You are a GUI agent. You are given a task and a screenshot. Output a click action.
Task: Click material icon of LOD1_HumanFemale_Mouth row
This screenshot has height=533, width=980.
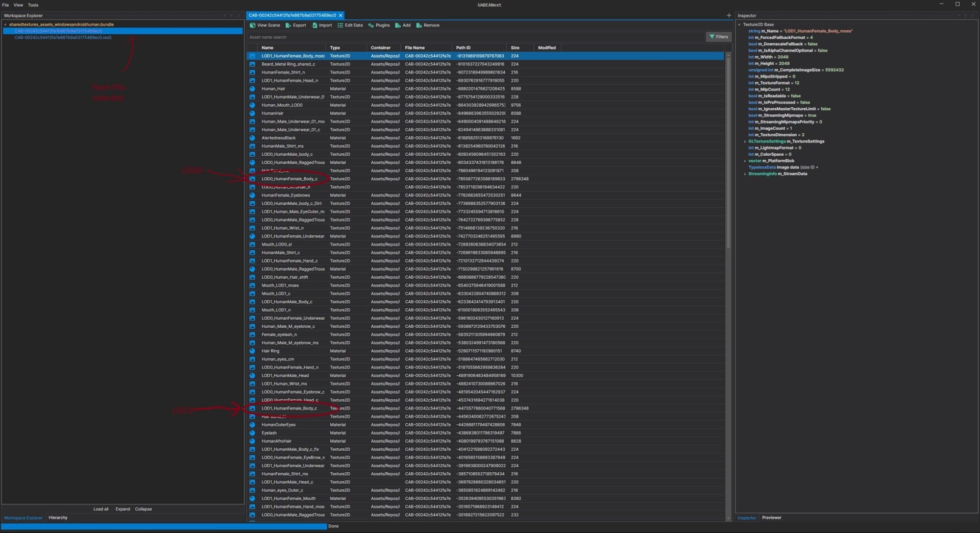click(252, 498)
